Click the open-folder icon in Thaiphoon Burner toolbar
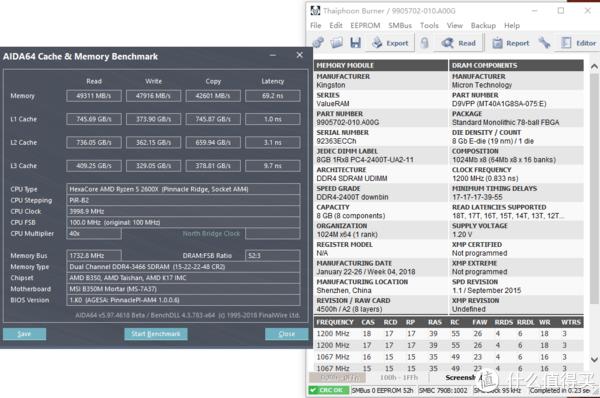 (x=337, y=43)
